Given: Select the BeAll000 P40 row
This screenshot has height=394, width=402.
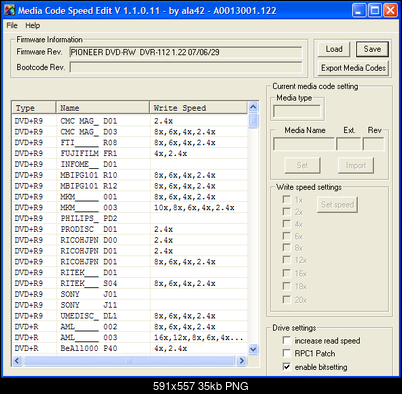Looking at the screenshot, I should (x=130, y=348).
